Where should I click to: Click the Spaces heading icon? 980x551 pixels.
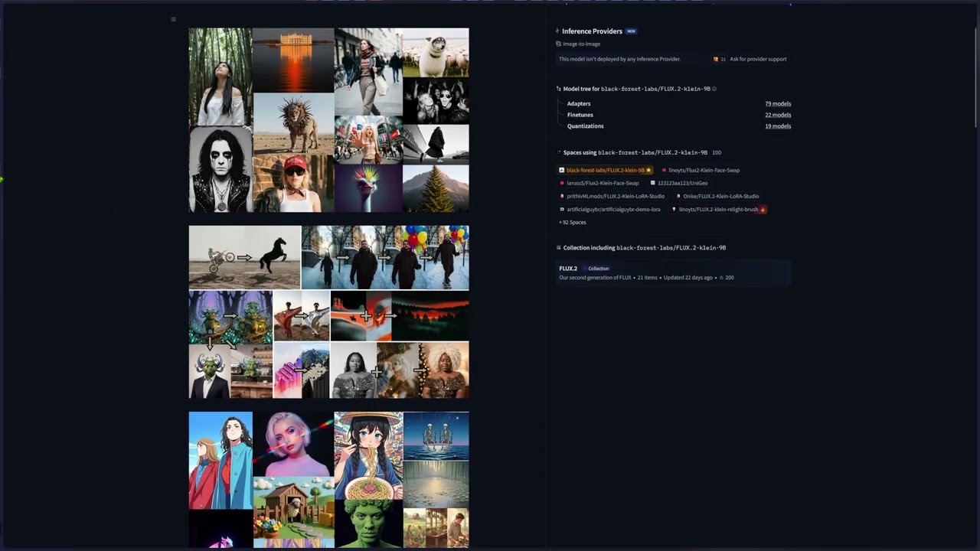point(559,152)
